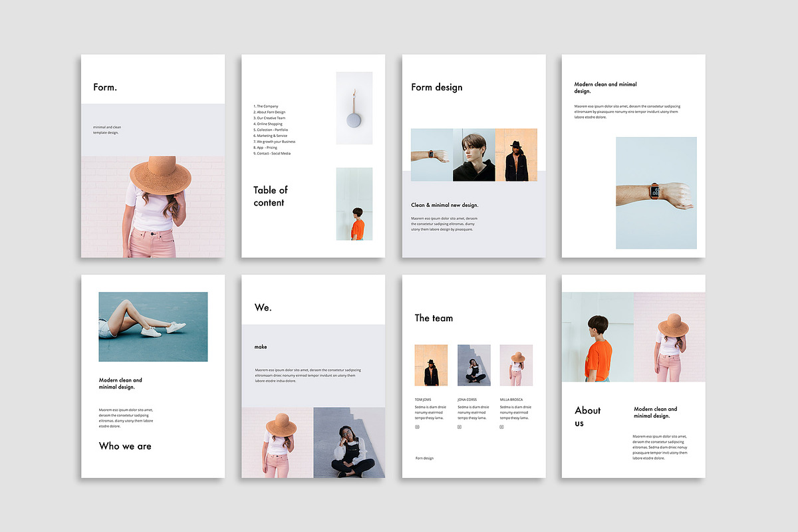
Task: Select the large 'Form design' page heading
Action: pyautogui.click(x=437, y=87)
